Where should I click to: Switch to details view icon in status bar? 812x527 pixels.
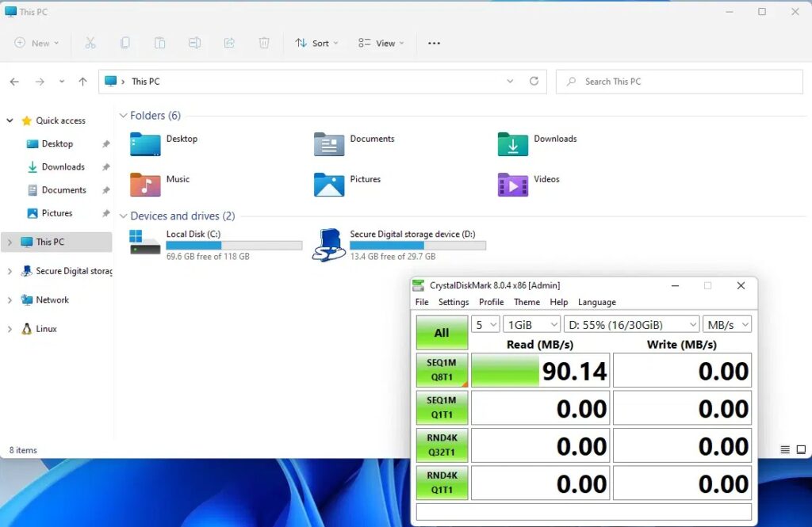[x=785, y=449]
